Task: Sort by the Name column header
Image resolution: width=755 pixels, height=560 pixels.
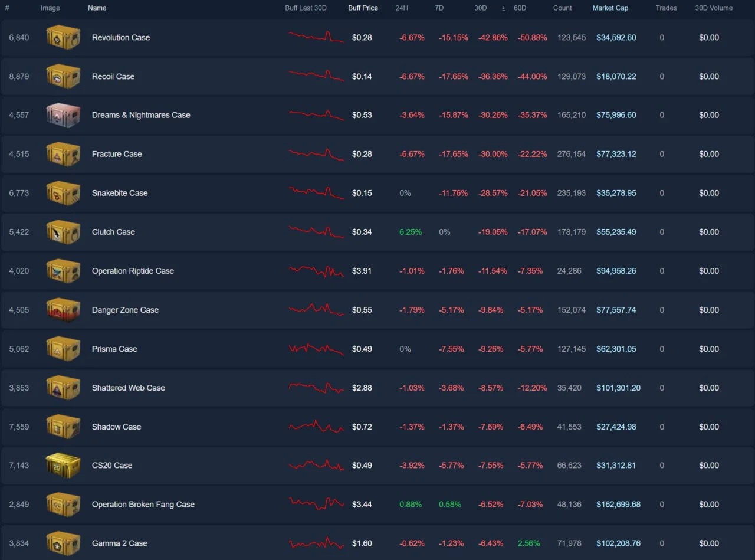Action: pyautogui.click(x=97, y=8)
